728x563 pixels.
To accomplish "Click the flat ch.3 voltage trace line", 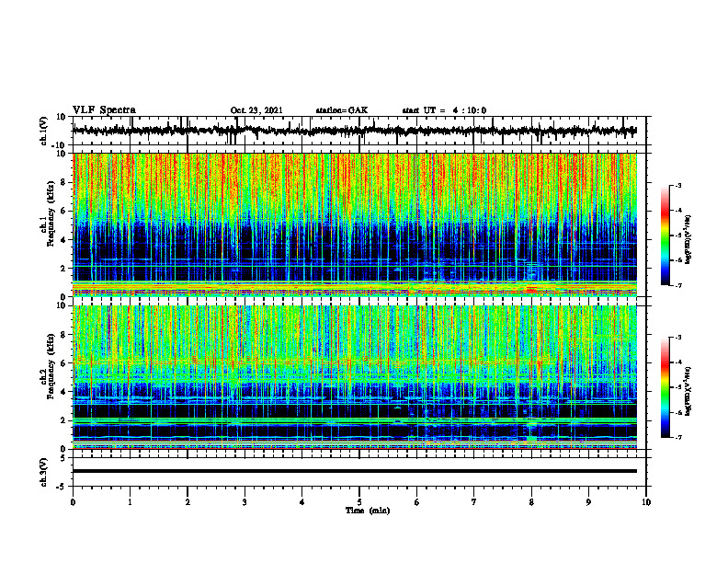I will pyautogui.click(x=355, y=471).
